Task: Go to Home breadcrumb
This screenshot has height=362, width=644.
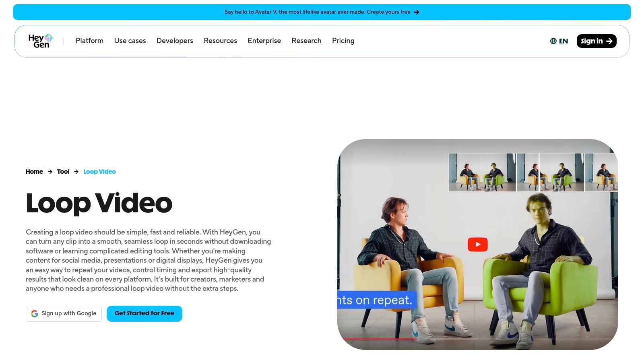Action: [34, 171]
